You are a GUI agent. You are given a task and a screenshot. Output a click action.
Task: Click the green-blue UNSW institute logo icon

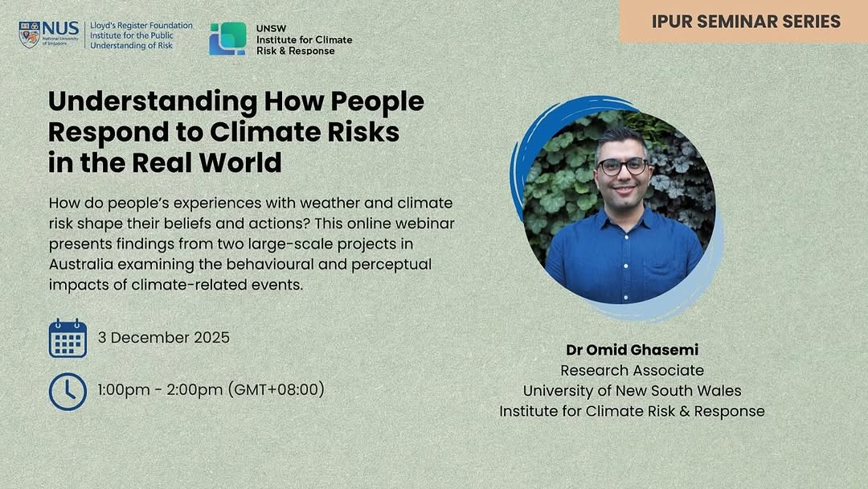coord(227,39)
